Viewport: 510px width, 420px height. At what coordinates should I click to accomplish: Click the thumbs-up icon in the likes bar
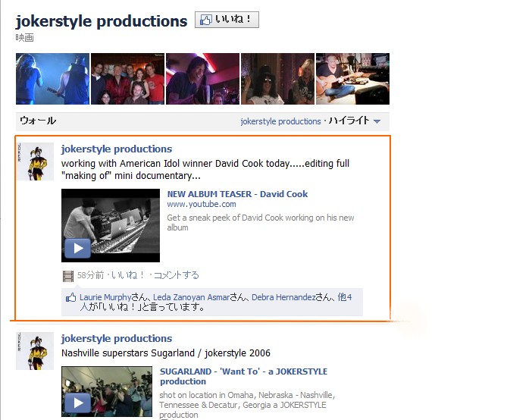point(71,297)
